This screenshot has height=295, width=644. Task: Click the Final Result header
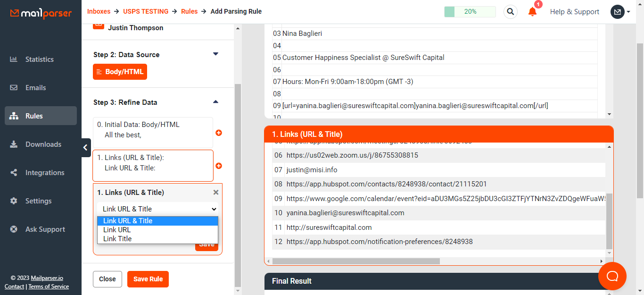tap(439, 281)
